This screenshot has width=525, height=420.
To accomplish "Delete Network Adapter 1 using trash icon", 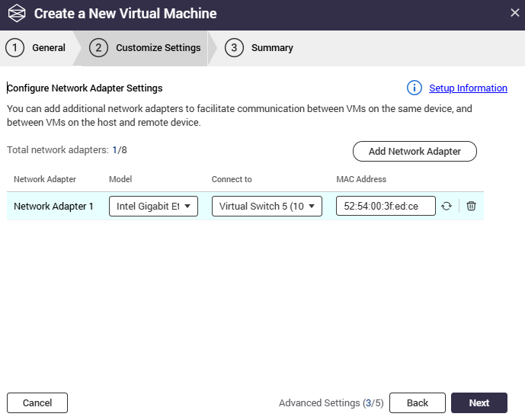I will click(471, 207).
